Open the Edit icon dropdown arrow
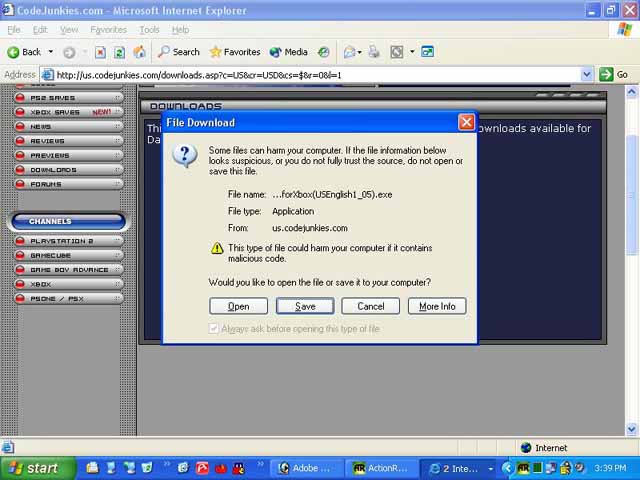The width and height of the screenshot is (640, 480). (x=412, y=52)
